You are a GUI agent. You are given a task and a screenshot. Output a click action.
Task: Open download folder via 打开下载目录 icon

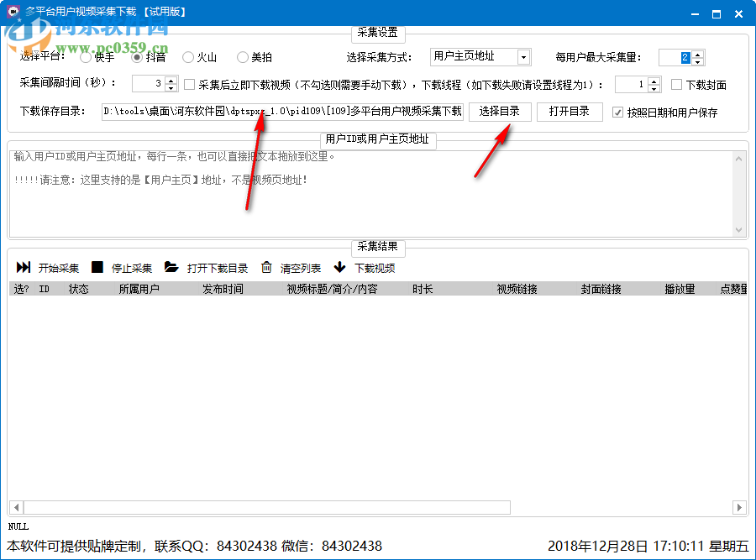coord(171,268)
